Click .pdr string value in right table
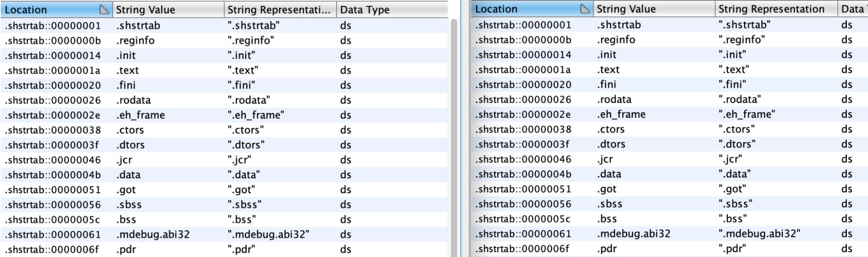Image resolution: width=868 pixels, height=257 pixels. tap(606, 249)
